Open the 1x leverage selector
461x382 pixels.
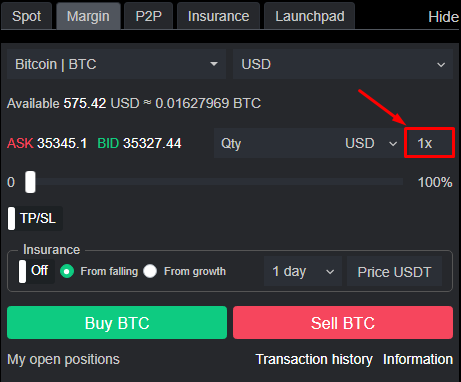(x=429, y=143)
